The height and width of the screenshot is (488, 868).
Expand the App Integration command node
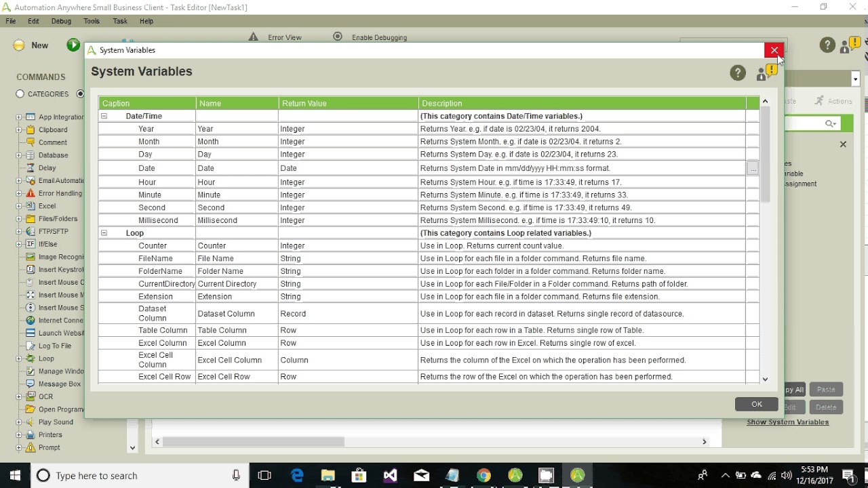(19, 117)
